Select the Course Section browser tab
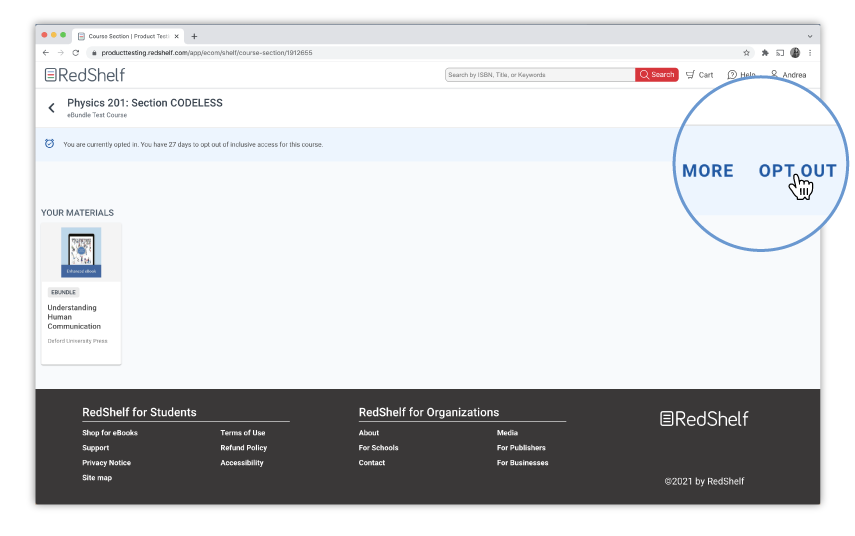The width and height of the screenshot is (855, 536). (128, 36)
